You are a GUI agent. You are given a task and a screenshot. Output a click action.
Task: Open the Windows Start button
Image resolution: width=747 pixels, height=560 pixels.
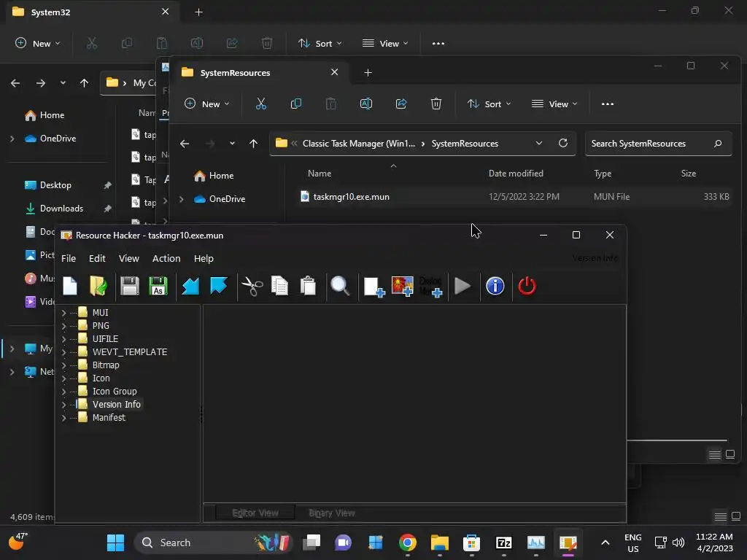click(x=115, y=542)
